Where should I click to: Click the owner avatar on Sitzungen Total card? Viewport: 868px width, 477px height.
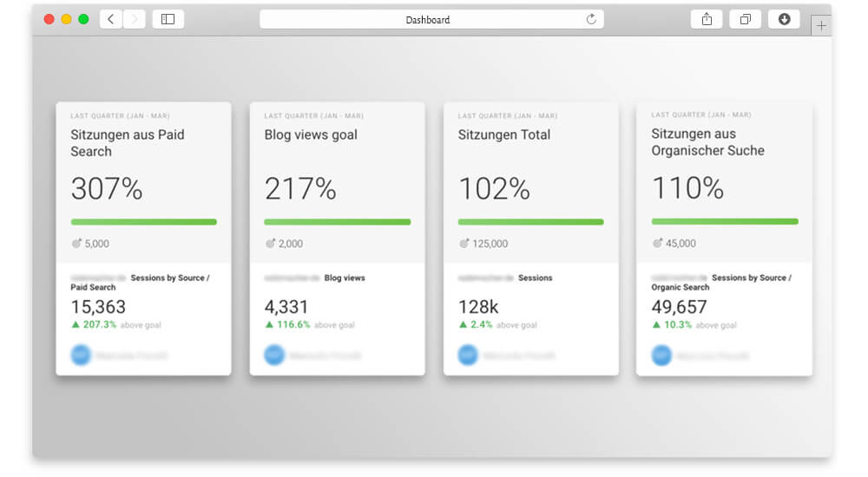pos(469,355)
